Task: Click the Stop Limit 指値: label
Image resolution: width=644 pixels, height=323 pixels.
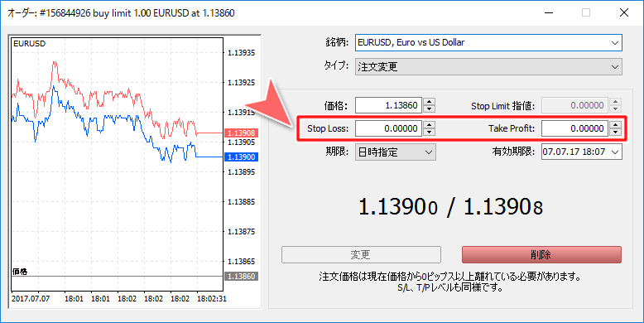Action: pos(503,106)
